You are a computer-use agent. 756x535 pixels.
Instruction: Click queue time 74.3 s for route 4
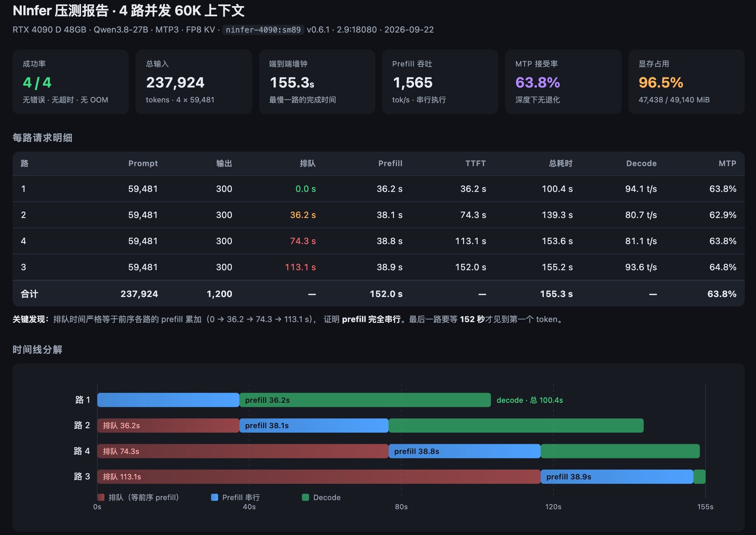coord(303,241)
